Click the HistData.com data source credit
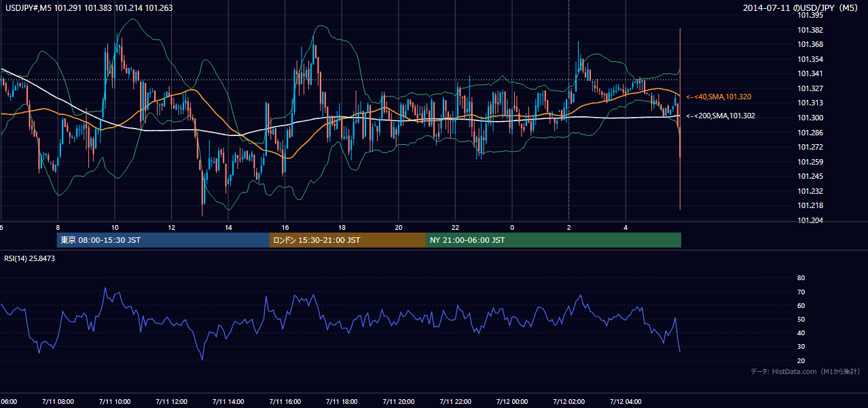This screenshot has width=868, height=408. coord(806,371)
